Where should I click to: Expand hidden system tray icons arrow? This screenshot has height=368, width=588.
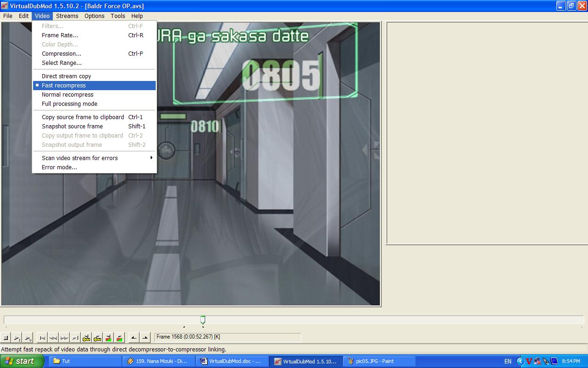coord(520,361)
